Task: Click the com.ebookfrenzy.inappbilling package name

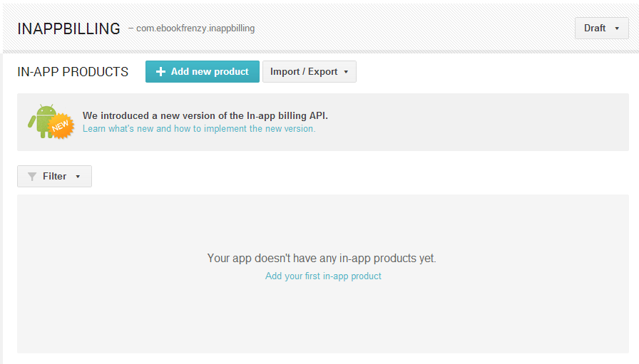Action: (195, 28)
